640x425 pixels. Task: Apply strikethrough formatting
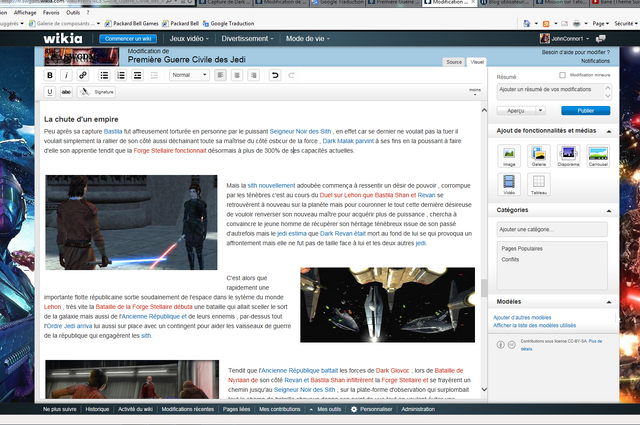(66, 92)
